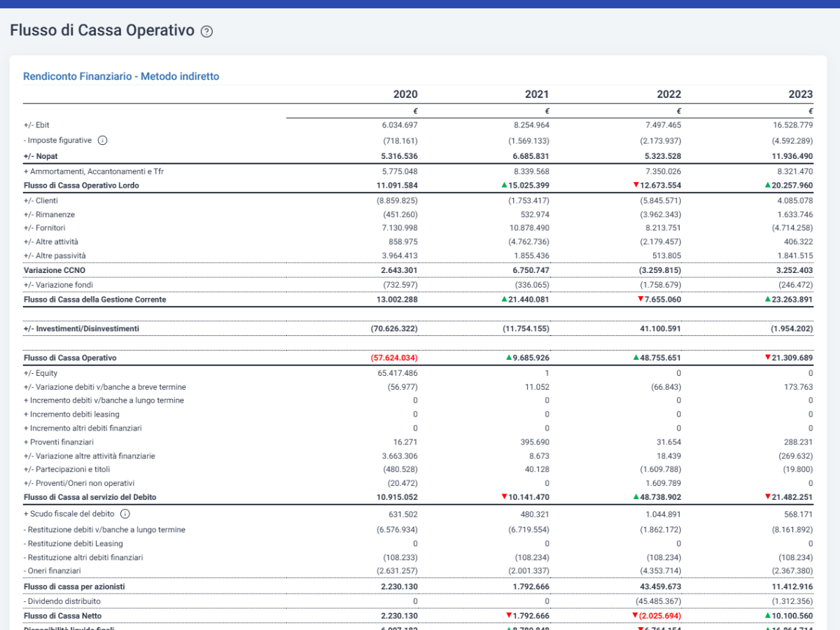Select investments value 41.100.591
840x630 pixels.
pyautogui.click(x=661, y=329)
